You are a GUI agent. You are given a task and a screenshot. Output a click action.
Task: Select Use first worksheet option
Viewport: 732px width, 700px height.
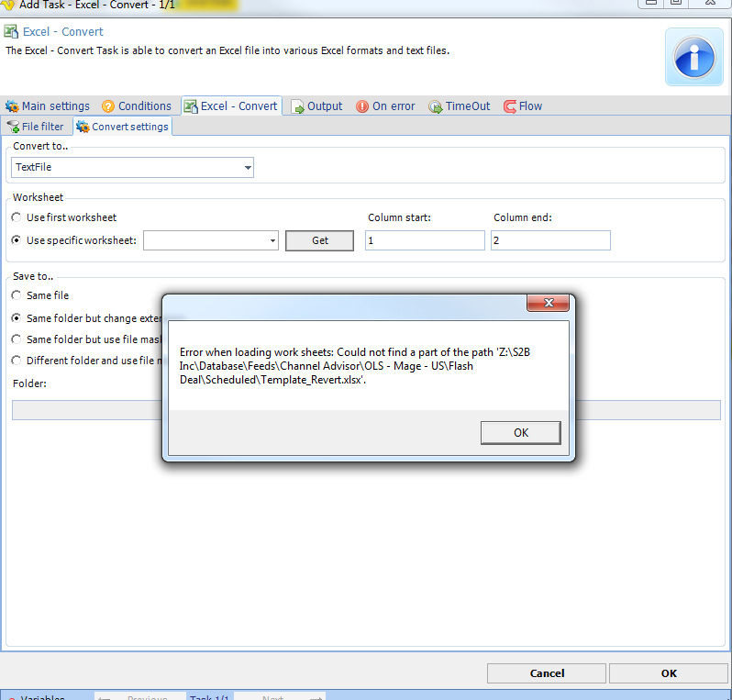click(x=17, y=217)
